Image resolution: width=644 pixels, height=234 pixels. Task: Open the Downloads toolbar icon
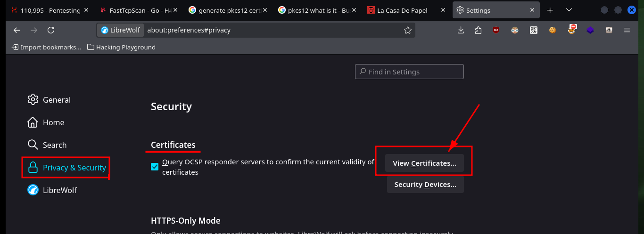coord(461,30)
